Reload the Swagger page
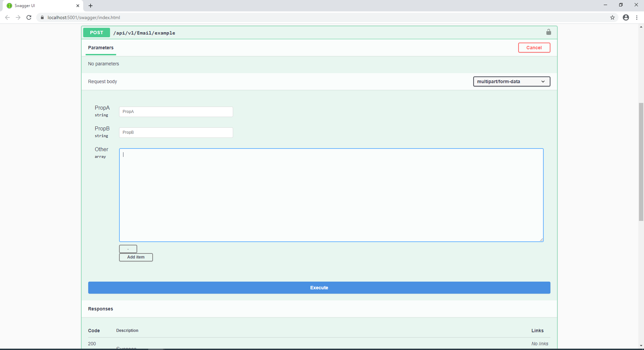 [x=29, y=17]
